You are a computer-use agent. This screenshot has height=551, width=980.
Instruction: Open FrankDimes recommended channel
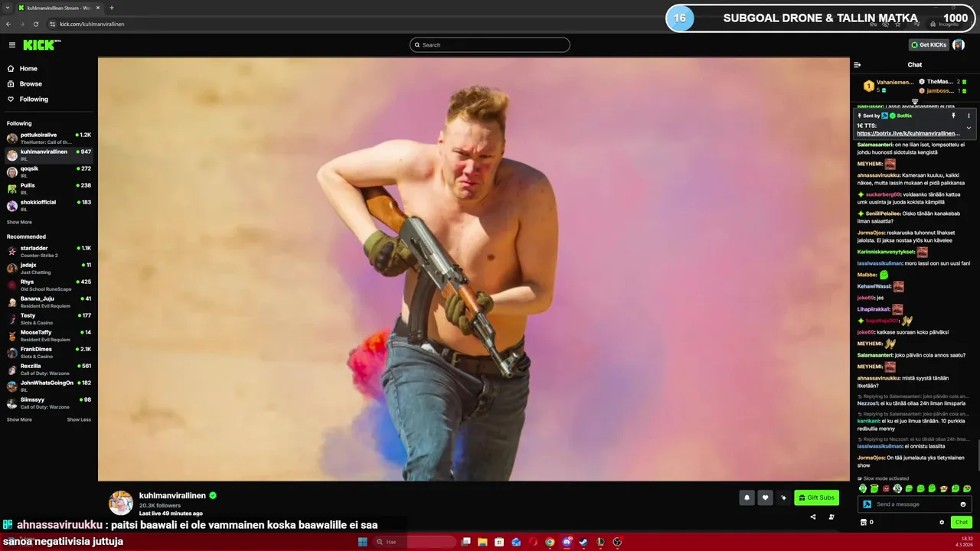click(x=49, y=352)
